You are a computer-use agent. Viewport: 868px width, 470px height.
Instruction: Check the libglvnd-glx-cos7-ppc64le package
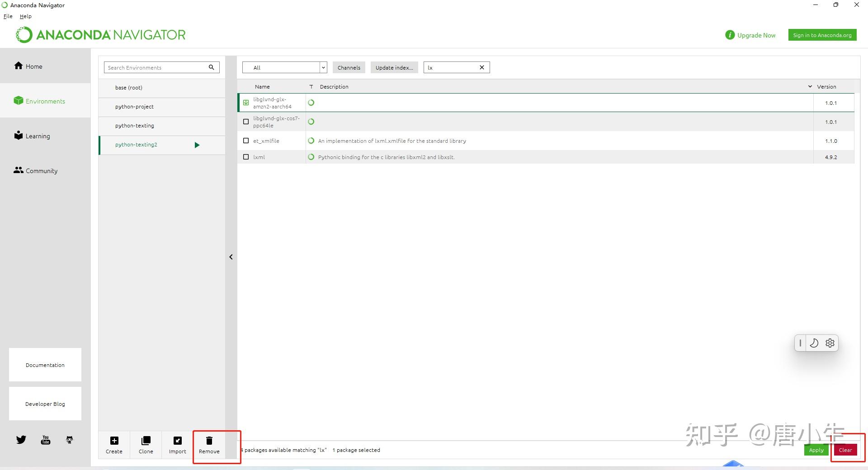(246, 122)
